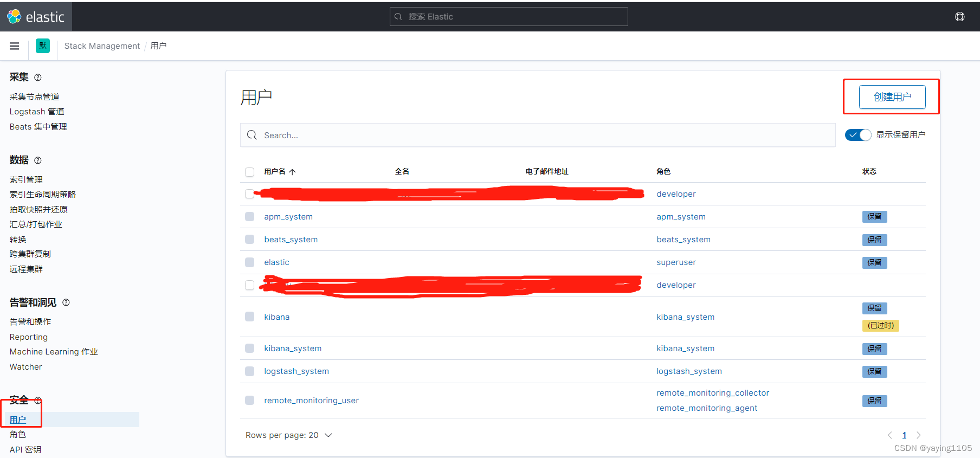This screenshot has height=458, width=980.
Task: Click 保留 badge on elastic row
Action: tap(874, 262)
